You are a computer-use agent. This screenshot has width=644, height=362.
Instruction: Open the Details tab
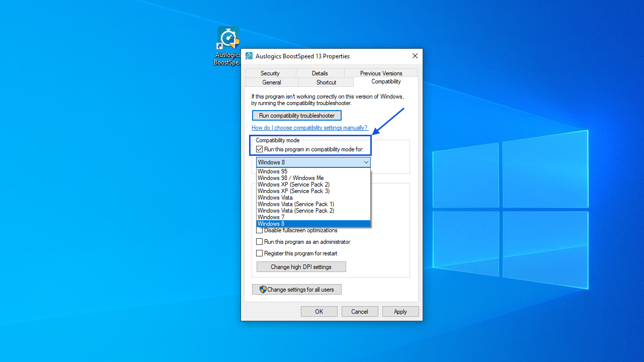point(319,73)
